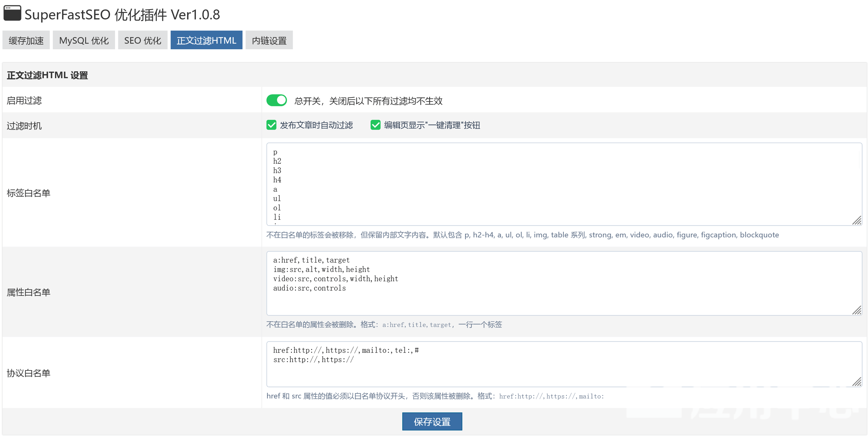Screen dimensions: 868x437
Task: Uncheck 发布文章时自动过滤 checkbox
Action: [271, 125]
